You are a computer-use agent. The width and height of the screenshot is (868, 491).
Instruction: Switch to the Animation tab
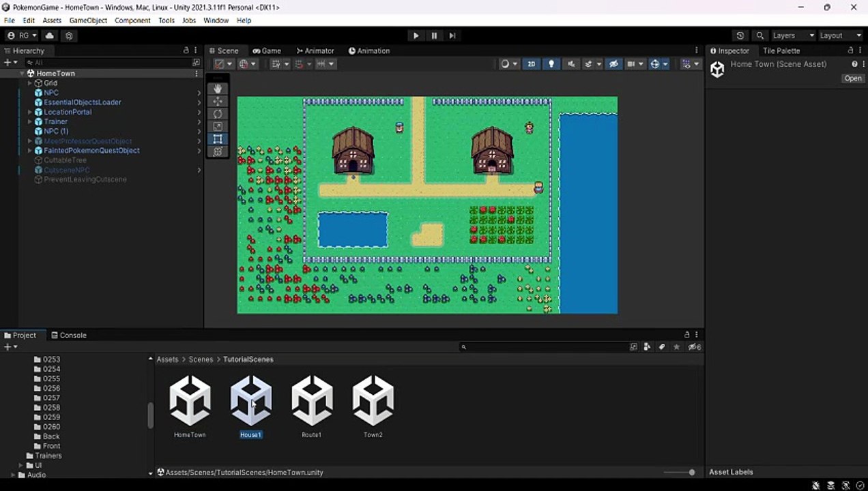[x=369, y=50]
